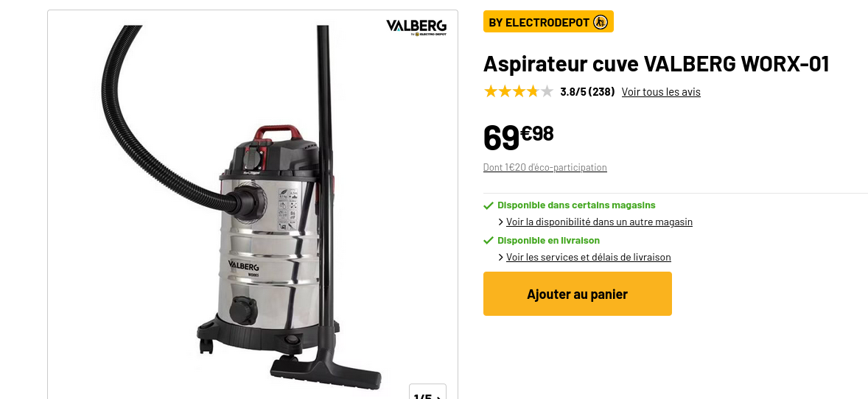Image resolution: width=868 pixels, height=399 pixels.
Task: Click the 3.8/5 (238) rating score
Action: point(587,92)
